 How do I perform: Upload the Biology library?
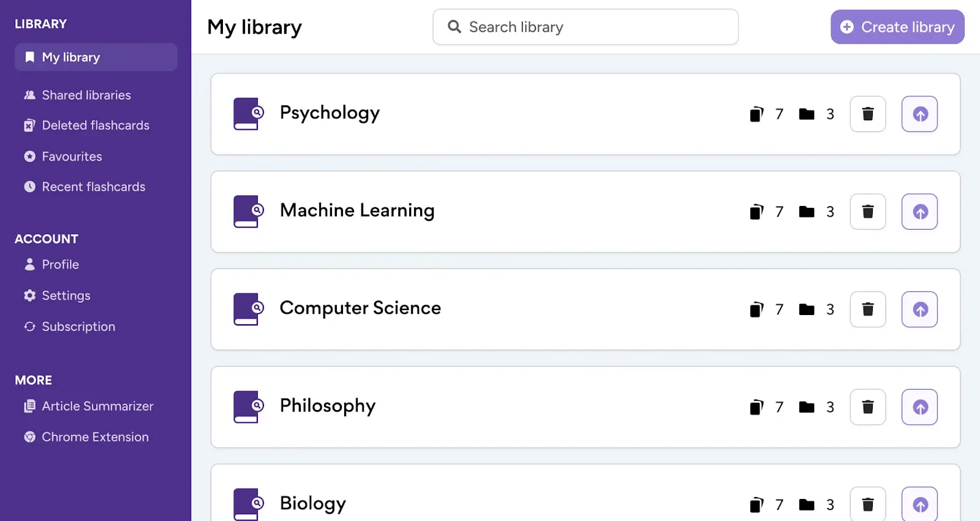(919, 504)
